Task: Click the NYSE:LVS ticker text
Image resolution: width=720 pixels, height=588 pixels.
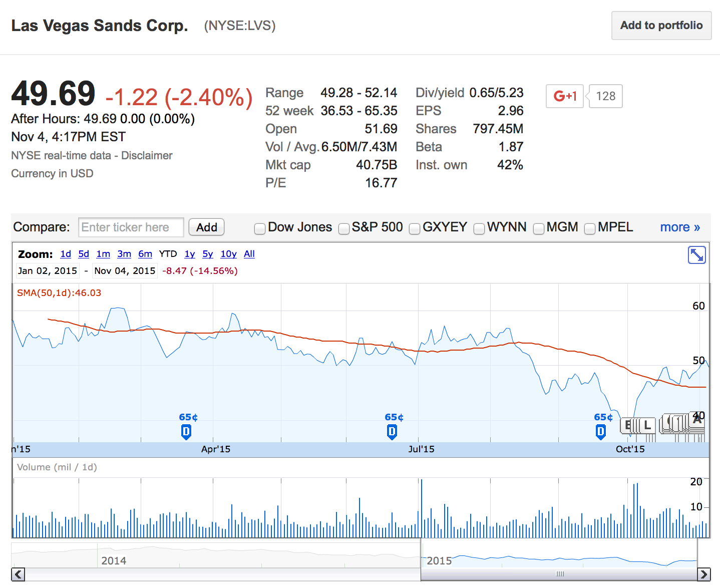Action: tap(240, 26)
